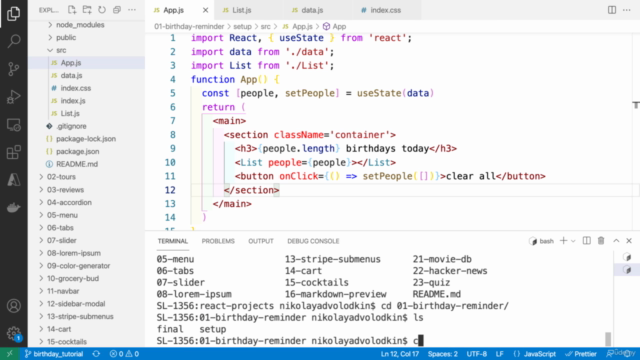The image size is (640, 360).
Task: Click the src breadcrumb segment
Action: click(x=265, y=27)
